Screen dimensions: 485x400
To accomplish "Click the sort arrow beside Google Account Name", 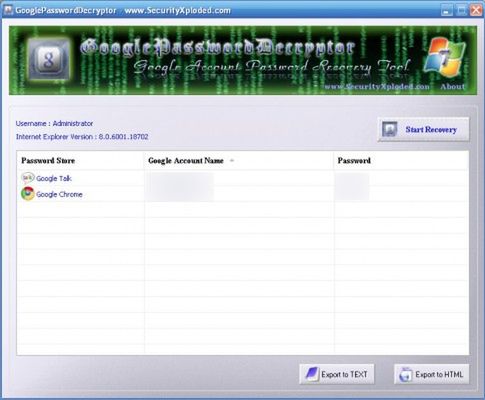I will [232, 161].
